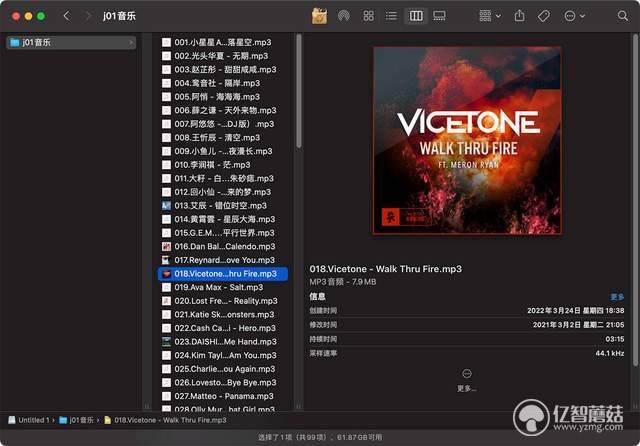Click the 016.Dan Bal Calendo file icon

pos(166,246)
